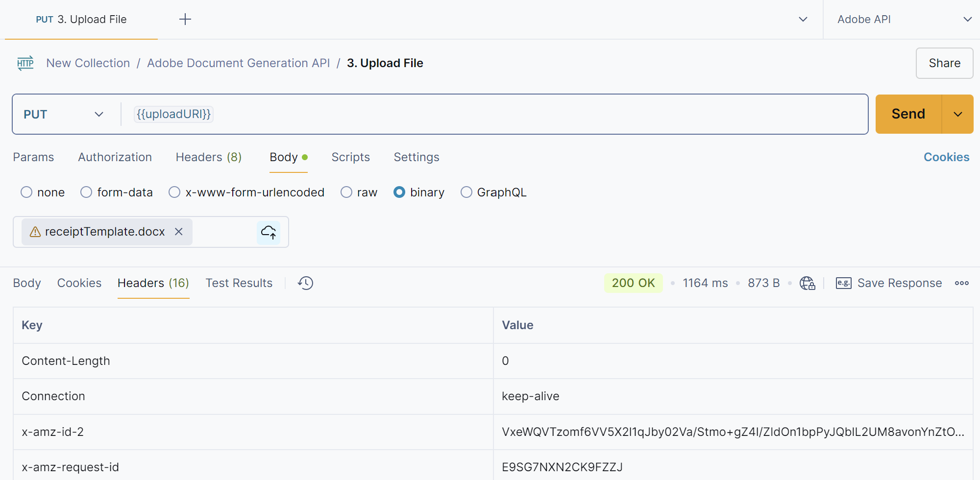Open file picker via cloud upload icon

(x=269, y=232)
